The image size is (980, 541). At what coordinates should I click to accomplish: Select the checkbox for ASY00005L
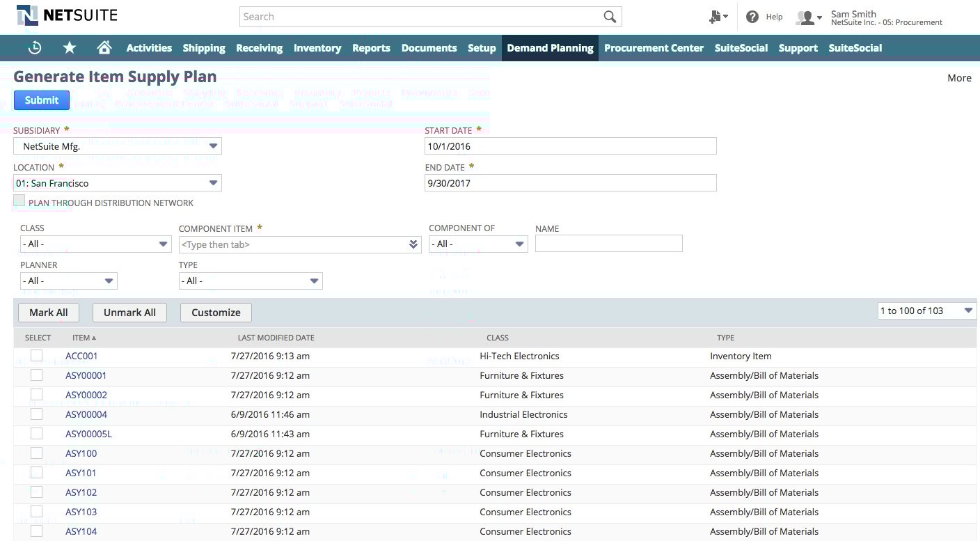click(x=36, y=434)
